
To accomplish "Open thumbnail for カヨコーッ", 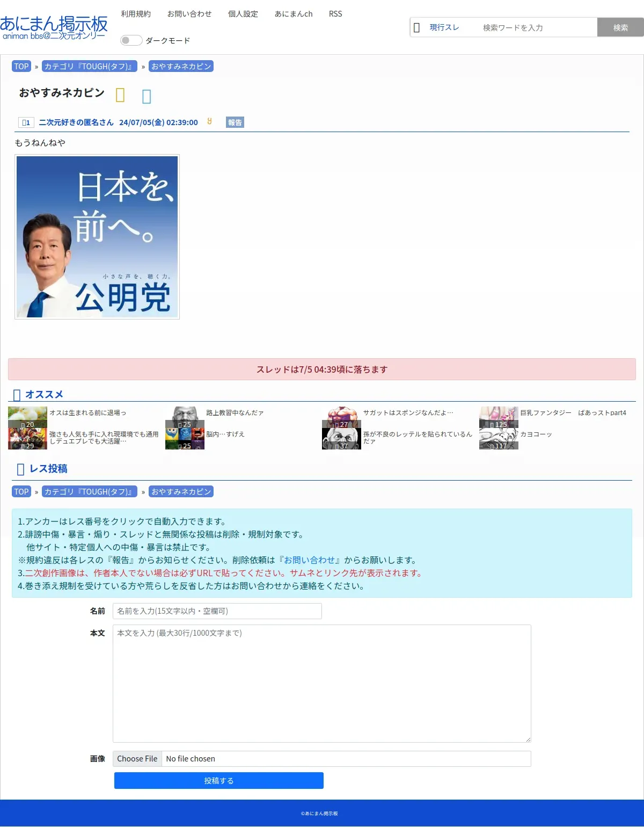I will pos(499,439).
